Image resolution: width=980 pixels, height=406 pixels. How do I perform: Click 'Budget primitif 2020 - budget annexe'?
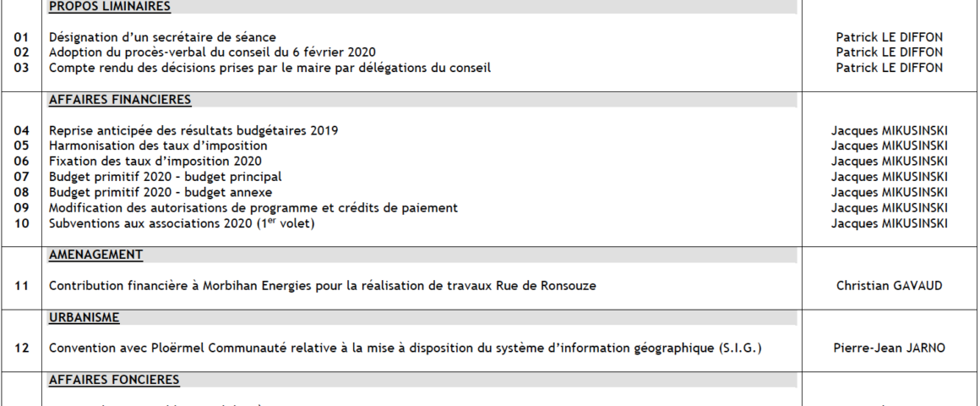pyautogui.click(x=161, y=192)
